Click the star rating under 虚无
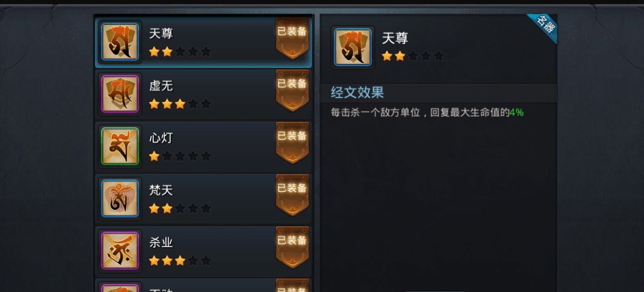 click(x=180, y=104)
